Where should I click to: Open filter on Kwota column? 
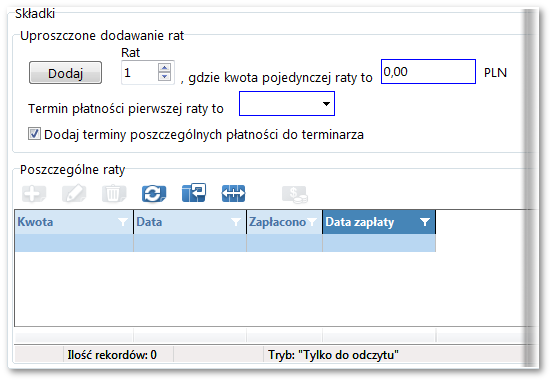[123, 222]
